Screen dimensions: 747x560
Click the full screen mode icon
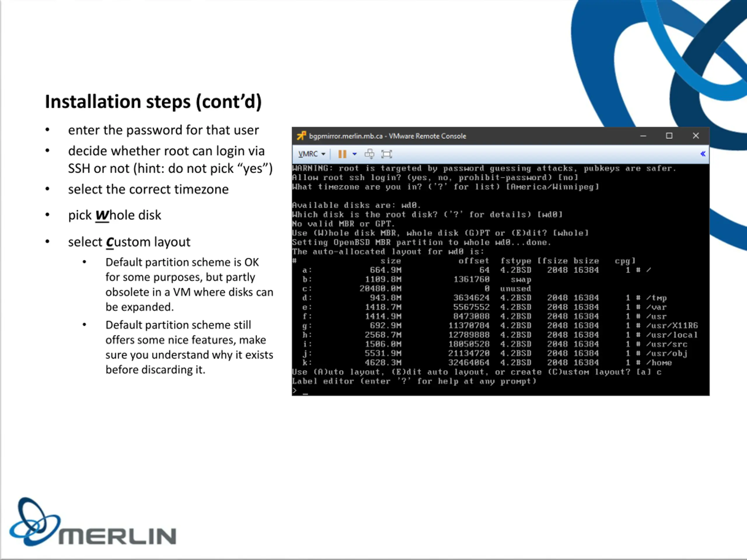[x=386, y=154]
